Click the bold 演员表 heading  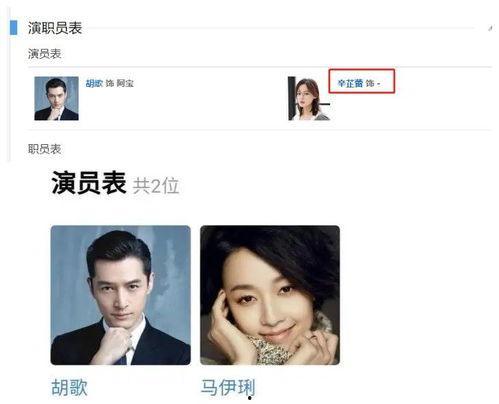89,183
